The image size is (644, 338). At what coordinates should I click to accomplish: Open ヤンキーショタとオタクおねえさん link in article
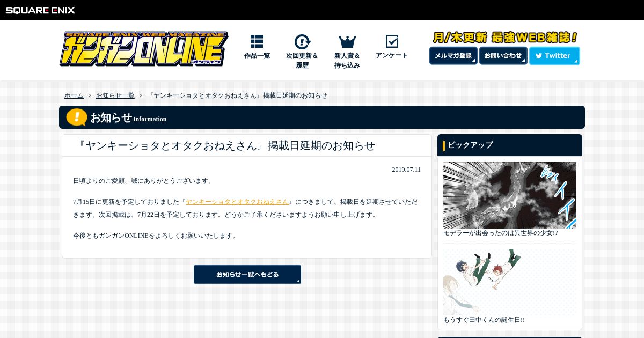tap(237, 202)
